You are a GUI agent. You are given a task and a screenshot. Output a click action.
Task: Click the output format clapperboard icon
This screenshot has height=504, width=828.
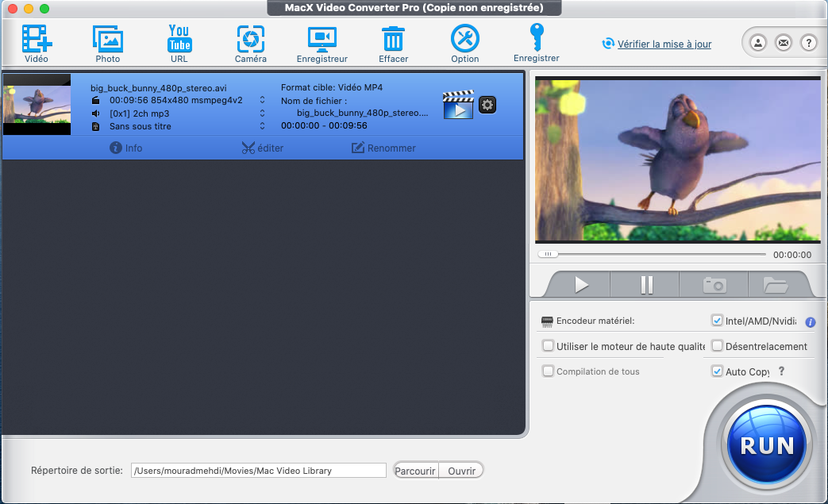(x=458, y=105)
